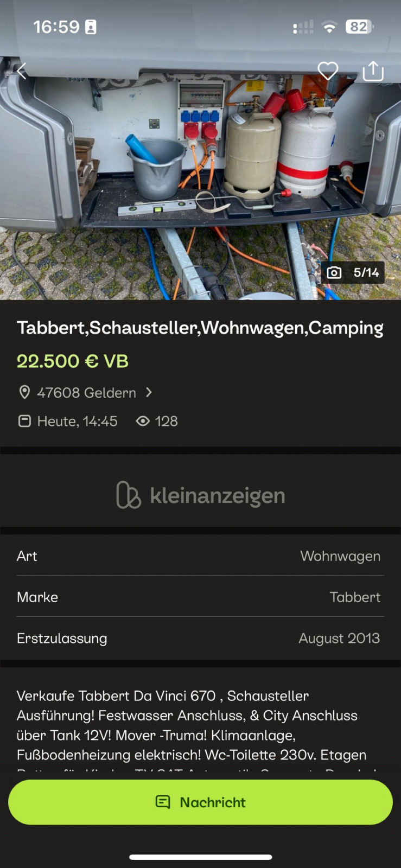Tap the battery status indicator
Screen dimensions: 401x868
click(x=360, y=27)
